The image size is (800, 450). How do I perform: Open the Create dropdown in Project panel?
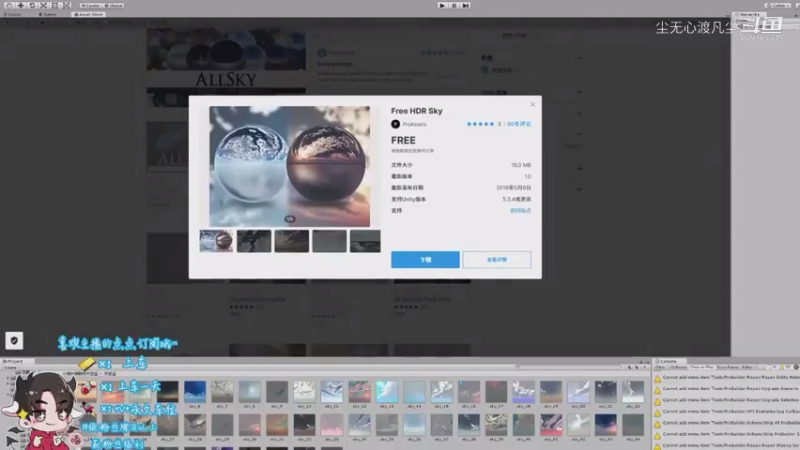(x=10, y=367)
